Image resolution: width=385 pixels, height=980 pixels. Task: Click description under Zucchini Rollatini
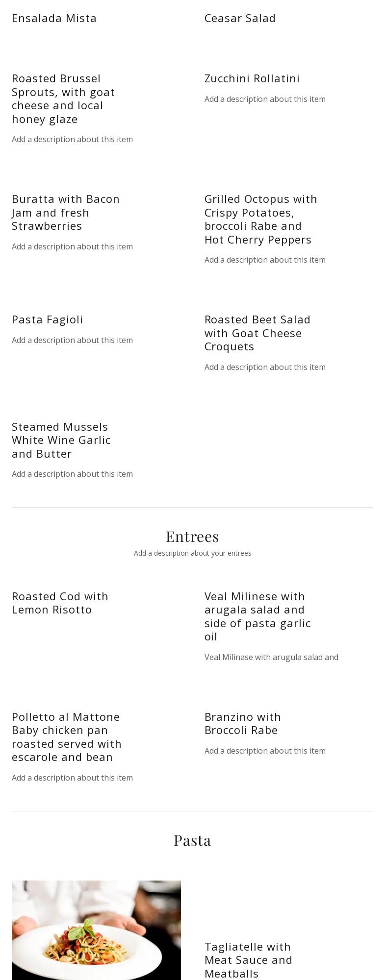(x=265, y=99)
